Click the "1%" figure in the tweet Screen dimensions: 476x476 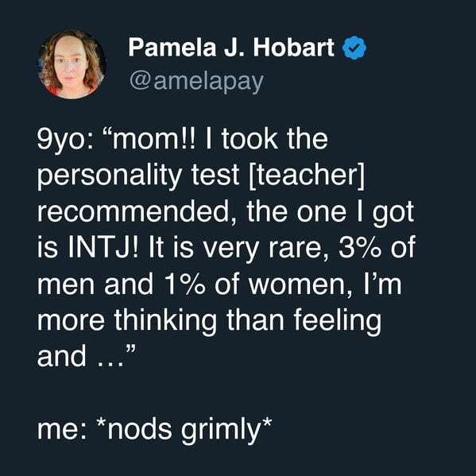click(x=185, y=283)
